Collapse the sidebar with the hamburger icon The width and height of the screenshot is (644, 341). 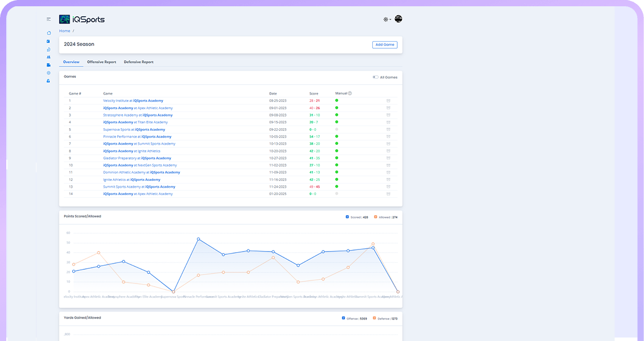click(49, 19)
